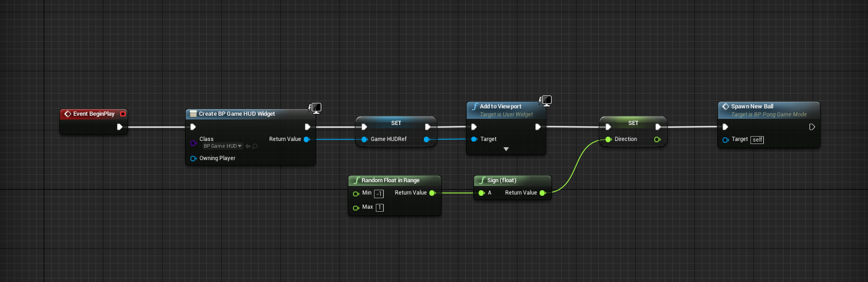The image size is (868, 282).
Task: Click the exec output pin on the Direction SET node
Action: click(657, 127)
